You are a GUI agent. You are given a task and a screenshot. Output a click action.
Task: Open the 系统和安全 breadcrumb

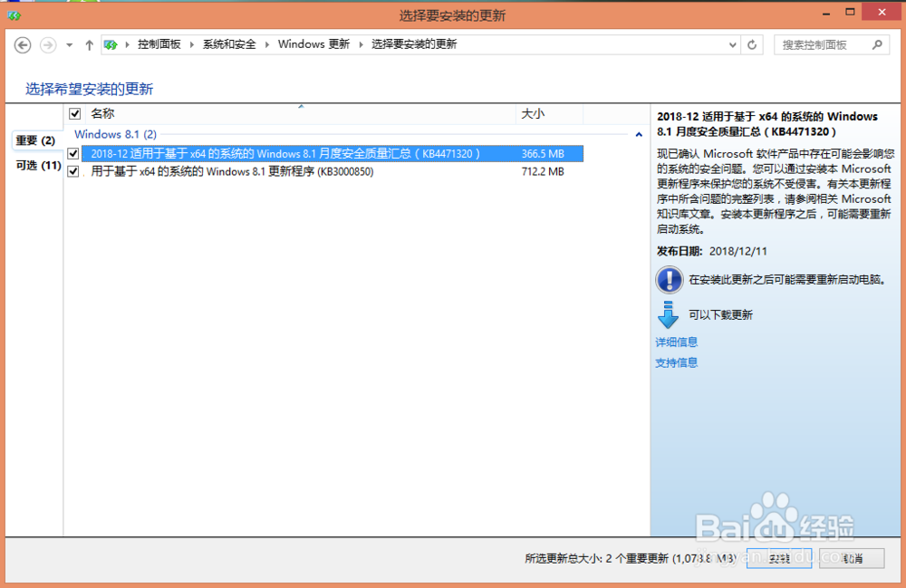[x=229, y=44]
